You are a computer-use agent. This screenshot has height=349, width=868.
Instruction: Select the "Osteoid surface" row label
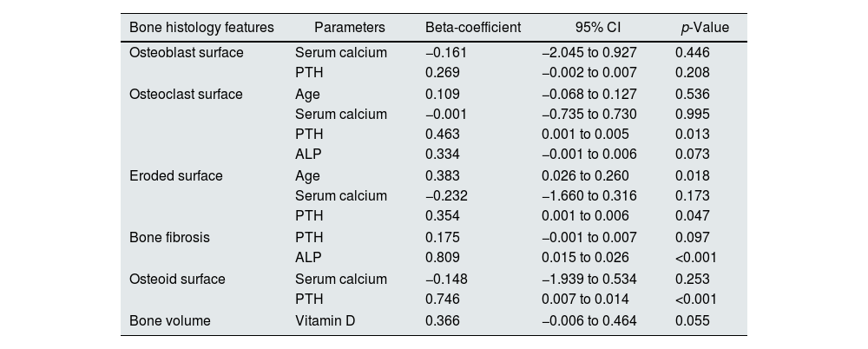click(x=177, y=279)
